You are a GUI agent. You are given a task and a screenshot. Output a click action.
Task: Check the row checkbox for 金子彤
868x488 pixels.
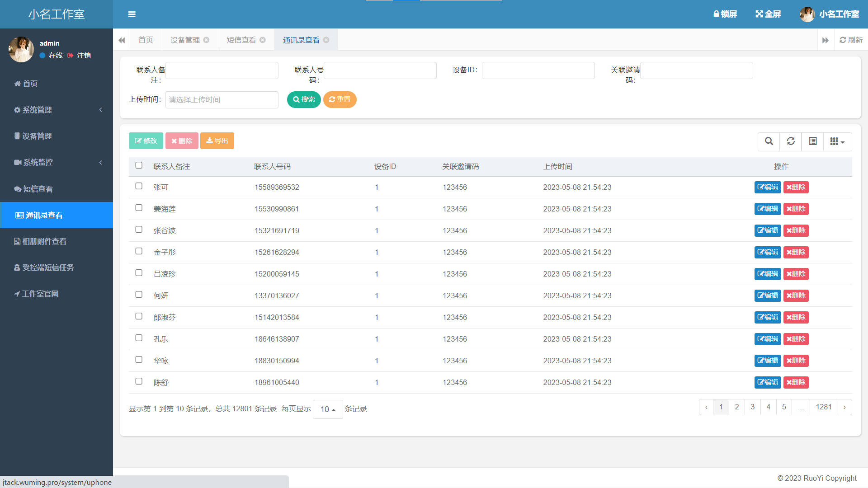139,251
